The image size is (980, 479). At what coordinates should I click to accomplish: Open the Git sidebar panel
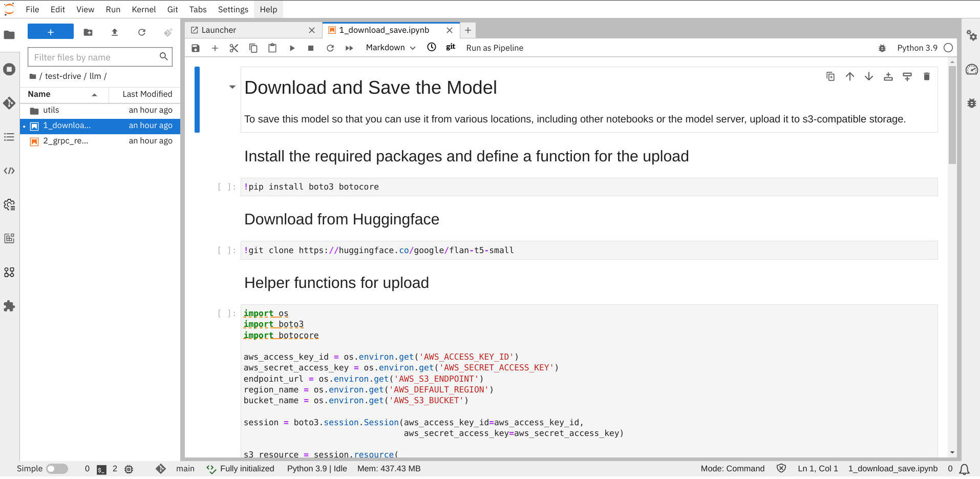9,103
